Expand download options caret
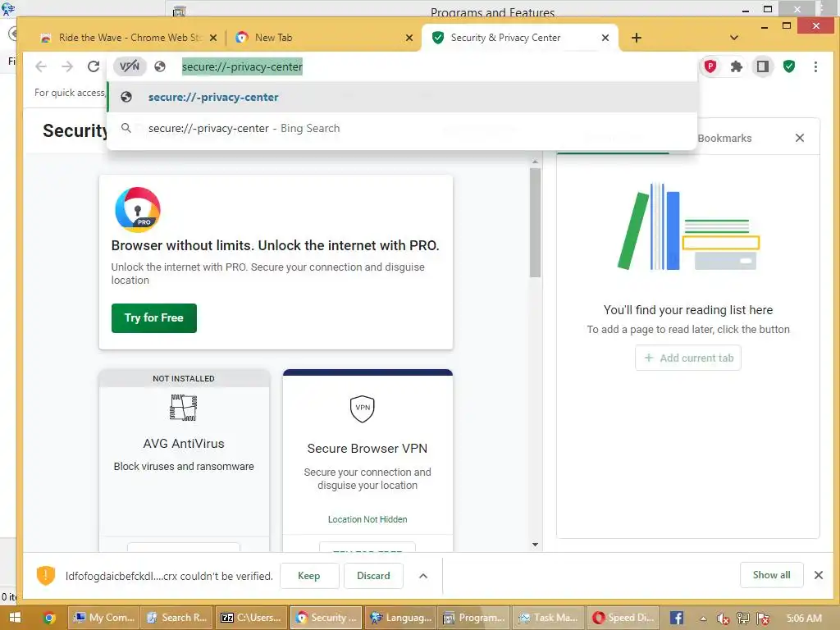840x630 pixels. (x=423, y=576)
